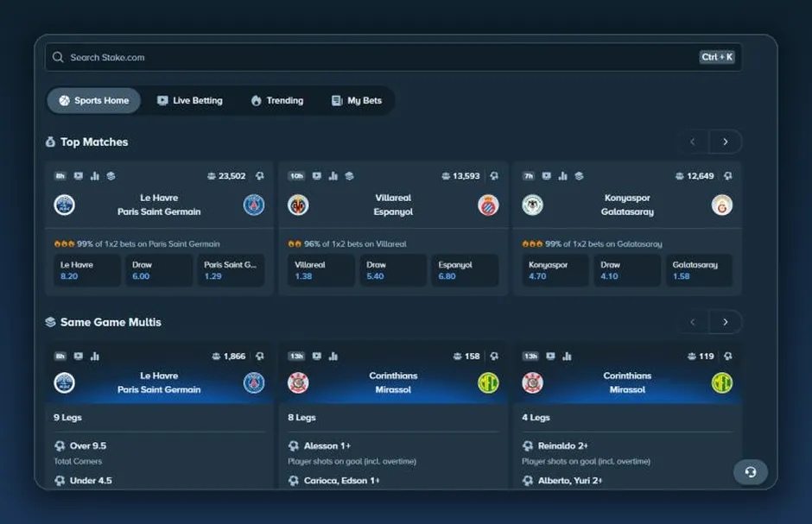Click soccer ball icon beside 158

tap(495, 356)
